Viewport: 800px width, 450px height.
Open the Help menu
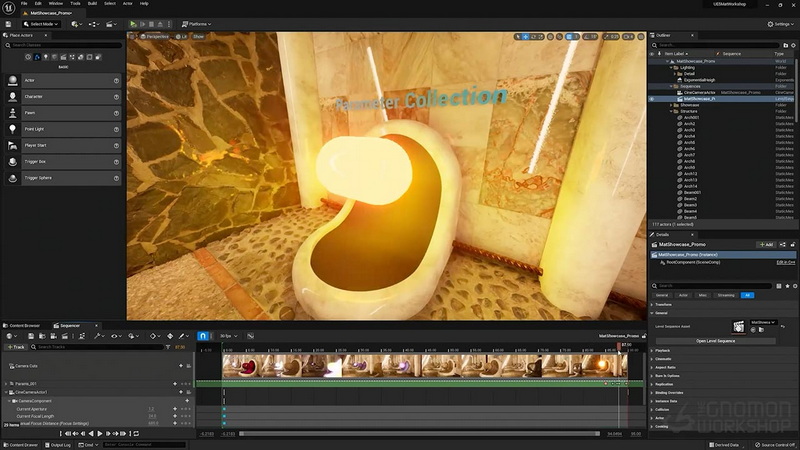[x=144, y=4]
